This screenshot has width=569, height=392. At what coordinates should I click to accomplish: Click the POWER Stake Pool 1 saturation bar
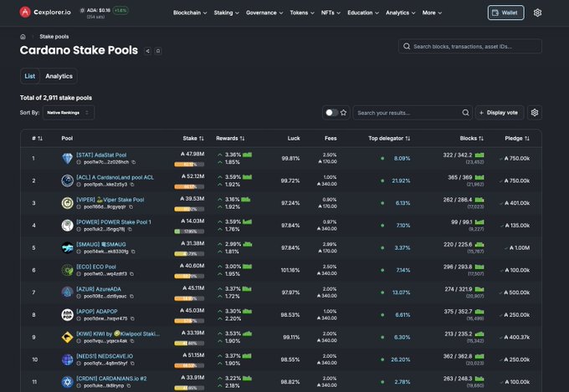(189, 232)
